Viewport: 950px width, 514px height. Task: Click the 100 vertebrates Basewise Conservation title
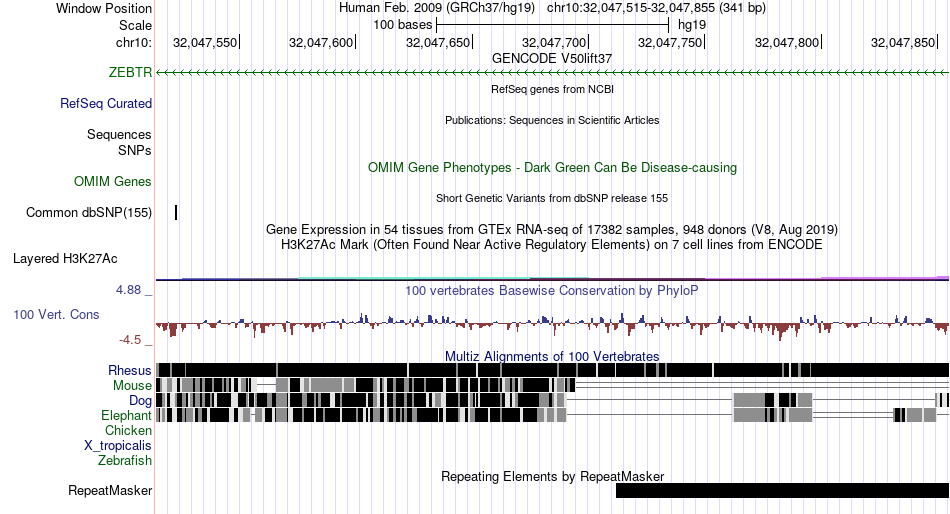(552, 291)
